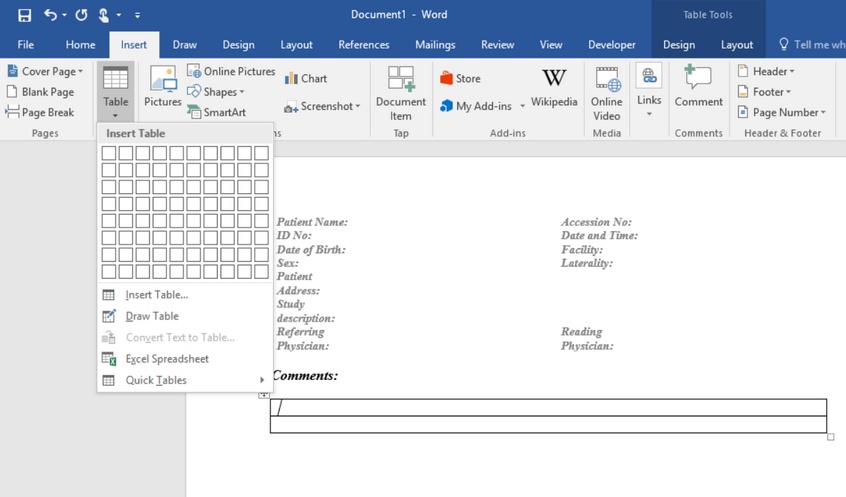Switch to the Layout ribbon tab
This screenshot has height=497, width=846.
click(296, 45)
